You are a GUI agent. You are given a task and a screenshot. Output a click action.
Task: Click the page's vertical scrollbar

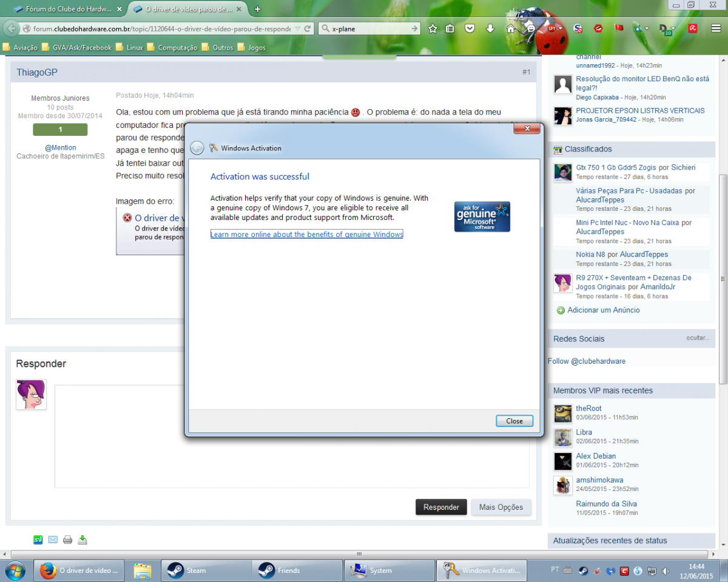pyautogui.click(x=723, y=279)
